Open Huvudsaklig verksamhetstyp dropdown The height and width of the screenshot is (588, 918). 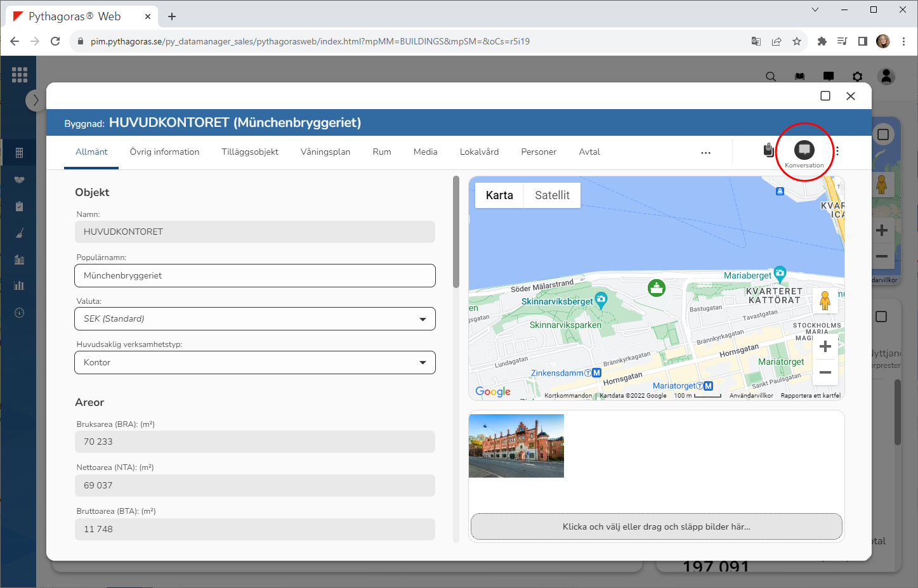[x=255, y=363]
